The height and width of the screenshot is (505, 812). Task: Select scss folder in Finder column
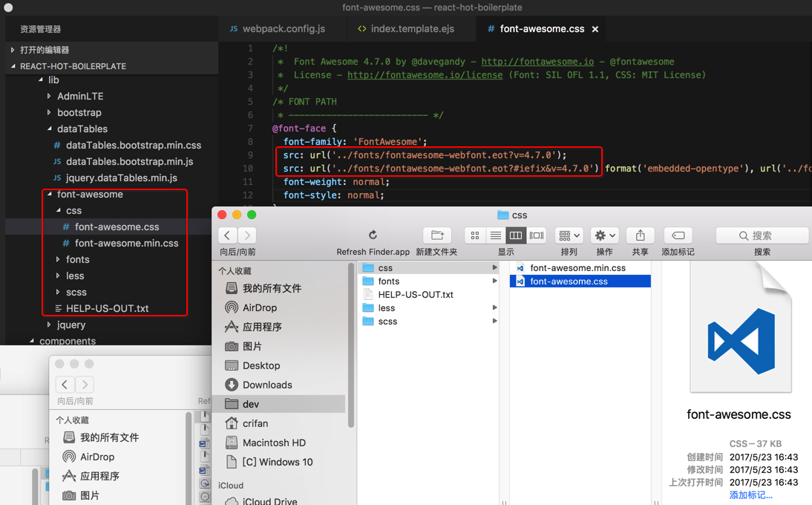pos(429,322)
